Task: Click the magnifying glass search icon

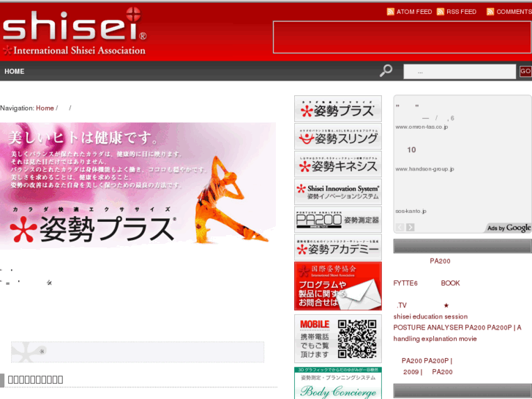Action: pos(386,70)
